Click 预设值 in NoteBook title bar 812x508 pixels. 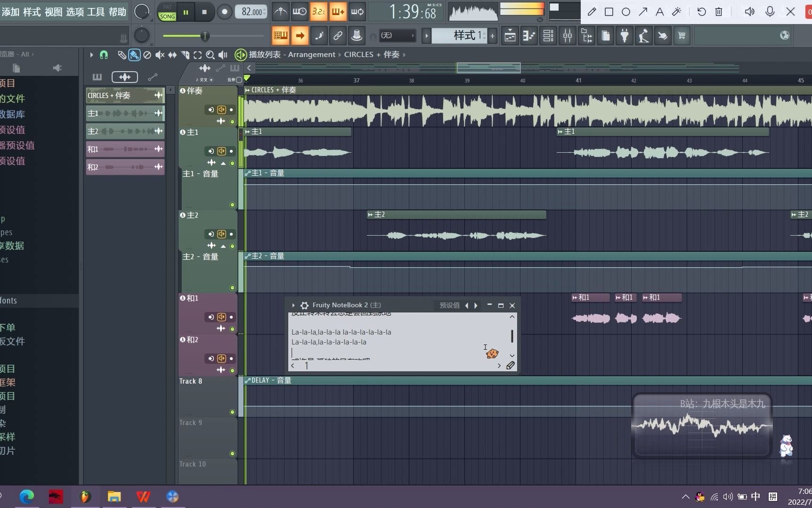click(450, 305)
